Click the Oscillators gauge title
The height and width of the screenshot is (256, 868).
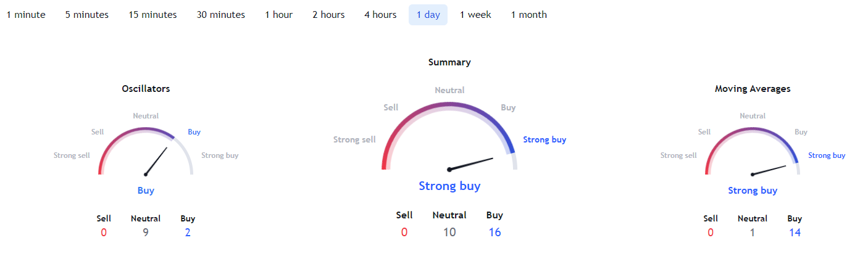pyautogui.click(x=146, y=89)
